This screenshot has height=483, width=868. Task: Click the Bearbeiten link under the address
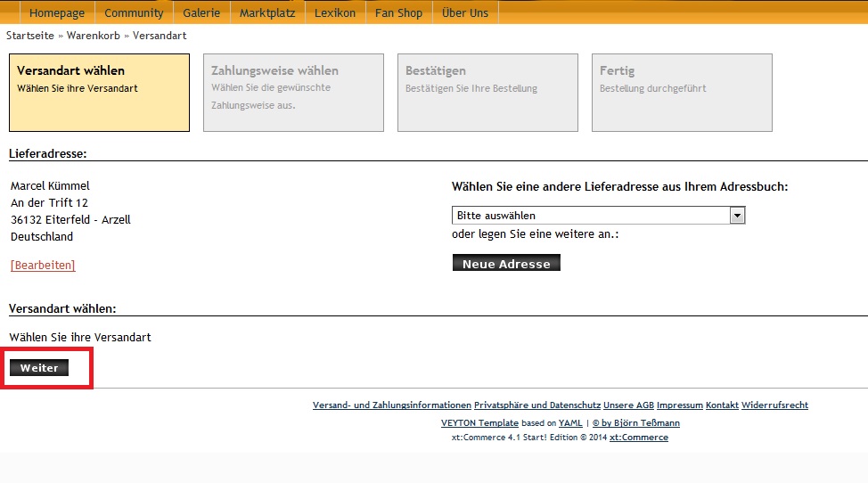[43, 266]
